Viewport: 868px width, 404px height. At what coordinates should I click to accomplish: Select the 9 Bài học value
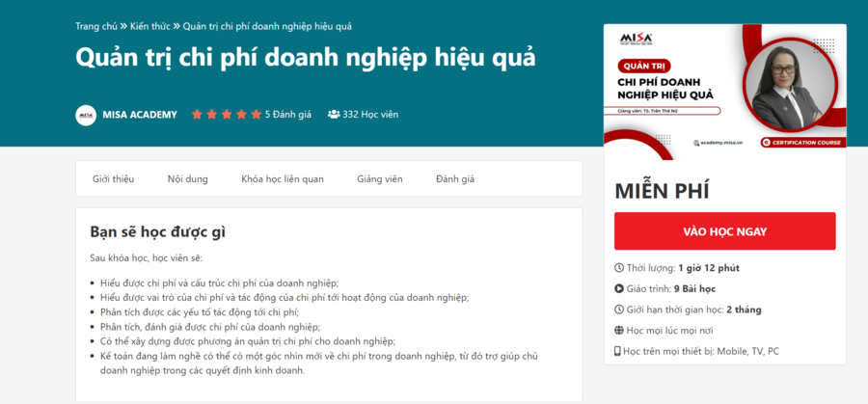coord(694,288)
